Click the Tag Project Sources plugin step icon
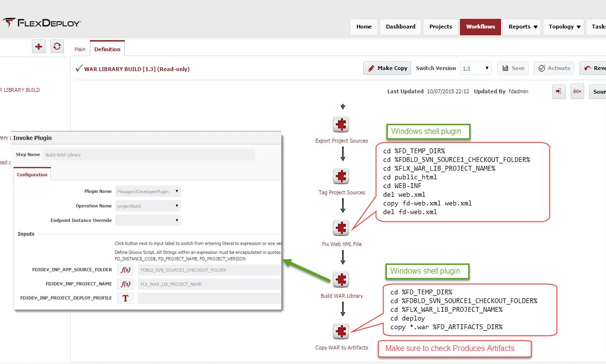This screenshot has height=364, width=606. [x=341, y=176]
